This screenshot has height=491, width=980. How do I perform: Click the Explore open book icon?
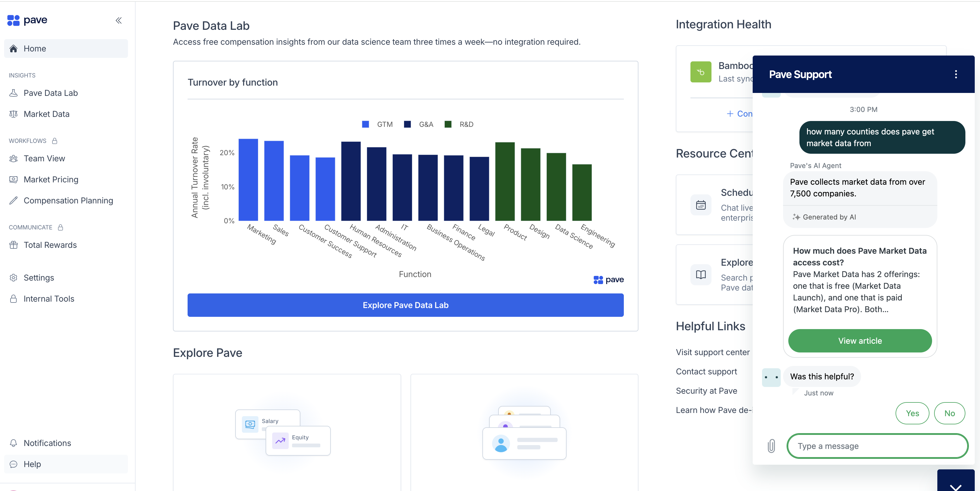pyautogui.click(x=701, y=274)
